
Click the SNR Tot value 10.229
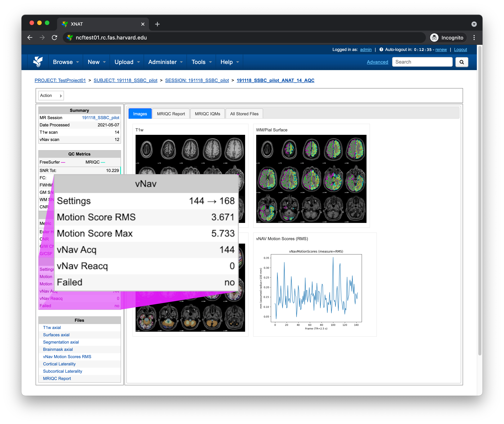coord(112,170)
